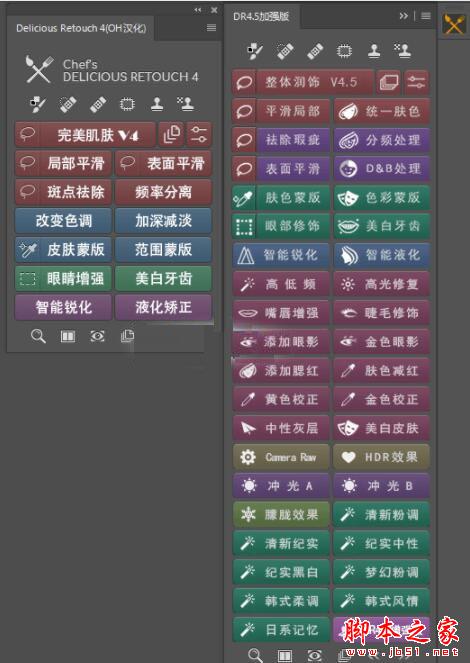This screenshot has width=470, height=663.
Task: Select the Mixer Brush icon in Delicious Retouch 4 panel
Action: pyautogui.click(x=38, y=104)
